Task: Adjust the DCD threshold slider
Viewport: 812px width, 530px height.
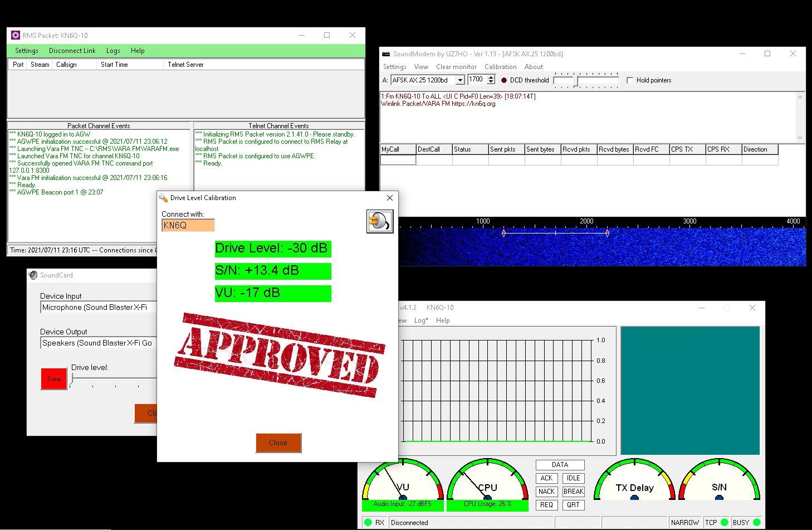Action: (x=577, y=81)
